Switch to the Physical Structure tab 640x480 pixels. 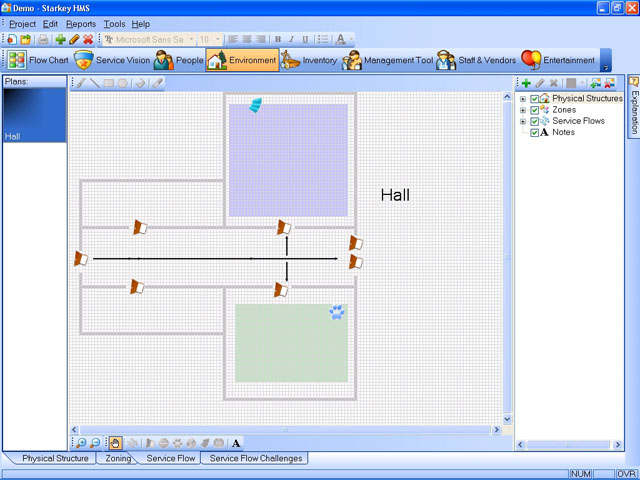(55, 458)
